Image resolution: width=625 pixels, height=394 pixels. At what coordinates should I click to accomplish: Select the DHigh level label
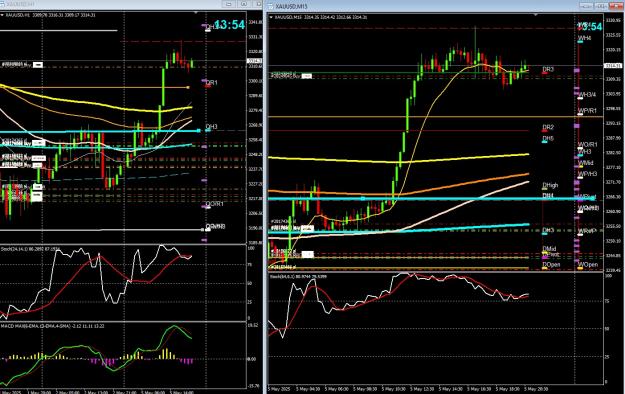[550, 185]
